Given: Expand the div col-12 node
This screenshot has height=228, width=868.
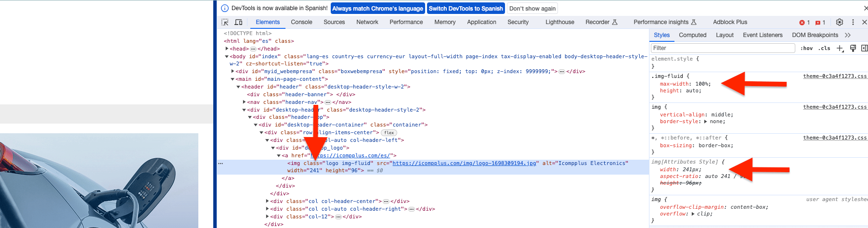Looking at the screenshot, I should pyautogui.click(x=267, y=216).
